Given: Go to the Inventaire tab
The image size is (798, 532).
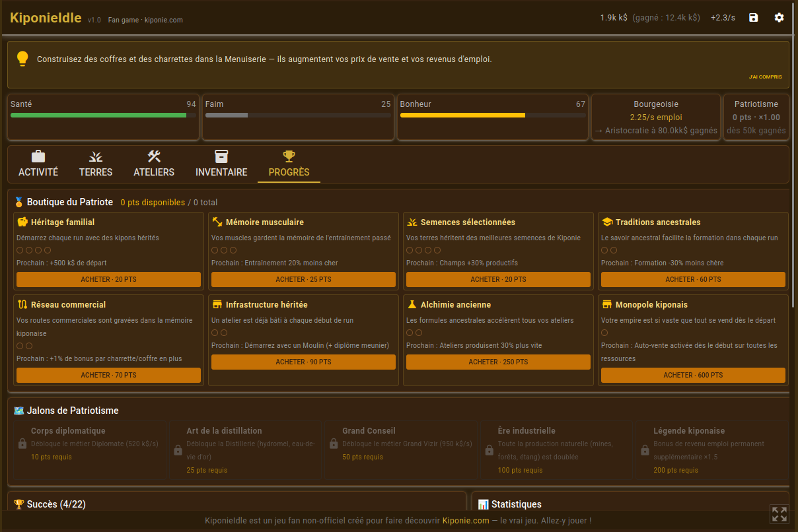Looking at the screenshot, I should [221, 164].
